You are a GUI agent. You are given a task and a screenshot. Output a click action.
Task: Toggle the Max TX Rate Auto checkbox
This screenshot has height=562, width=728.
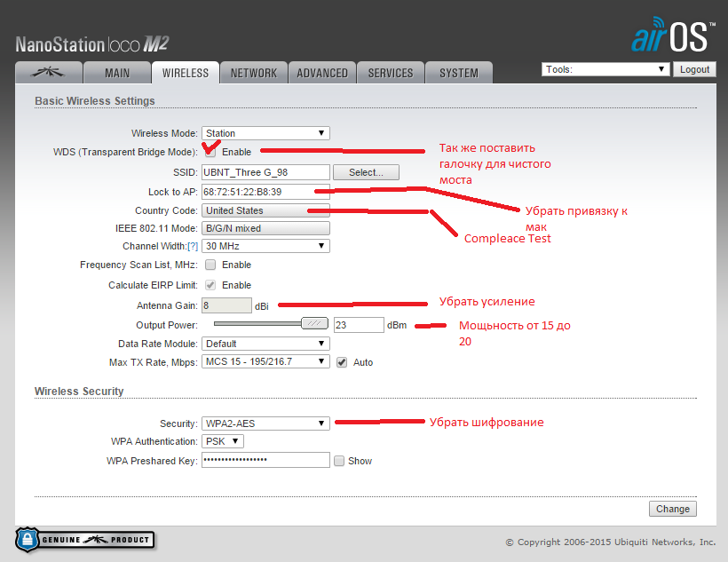[342, 362]
